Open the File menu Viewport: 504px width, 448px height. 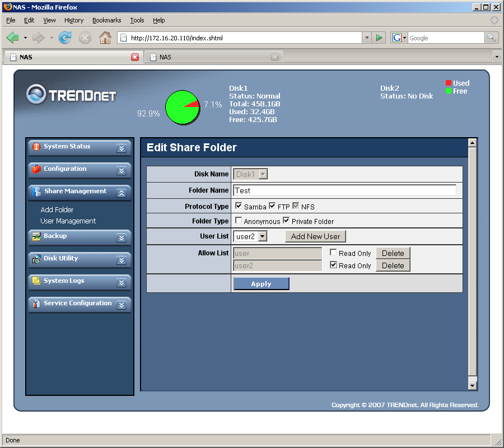tap(11, 20)
